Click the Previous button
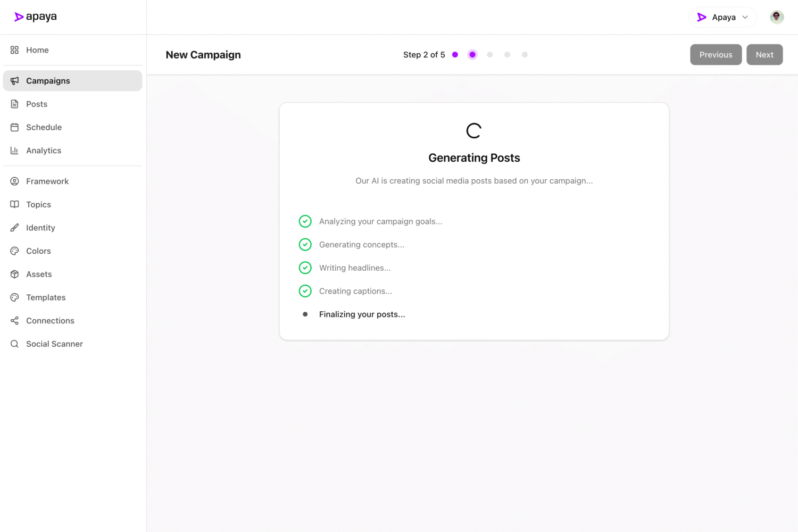 coord(716,54)
